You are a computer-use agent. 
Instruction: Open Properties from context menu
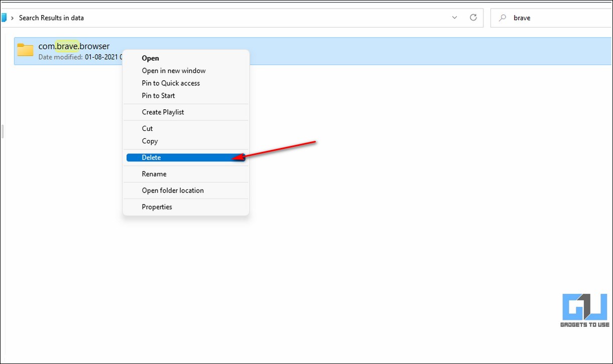(x=186, y=207)
